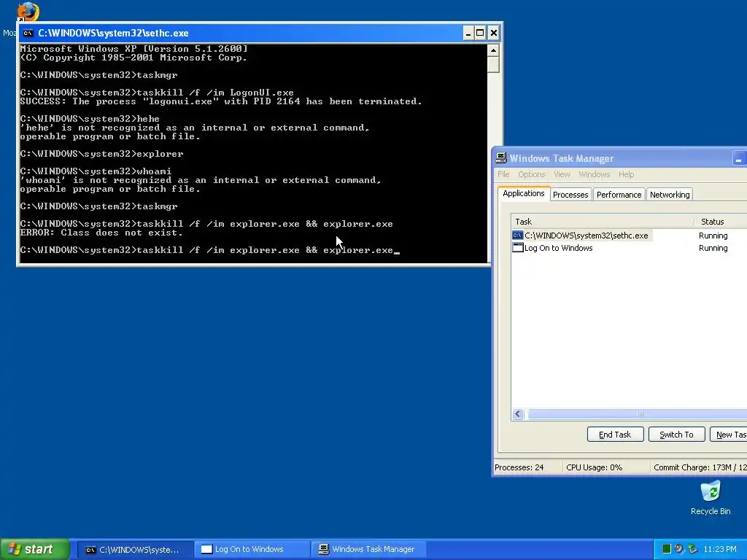Select the Log On to Windows task icon
Image resolution: width=747 pixels, height=560 pixels.
pyautogui.click(x=517, y=248)
